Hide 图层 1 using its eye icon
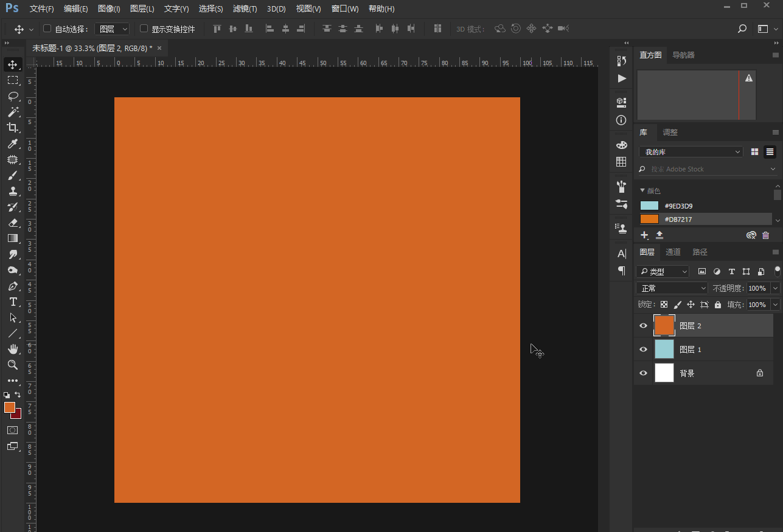 [643, 350]
